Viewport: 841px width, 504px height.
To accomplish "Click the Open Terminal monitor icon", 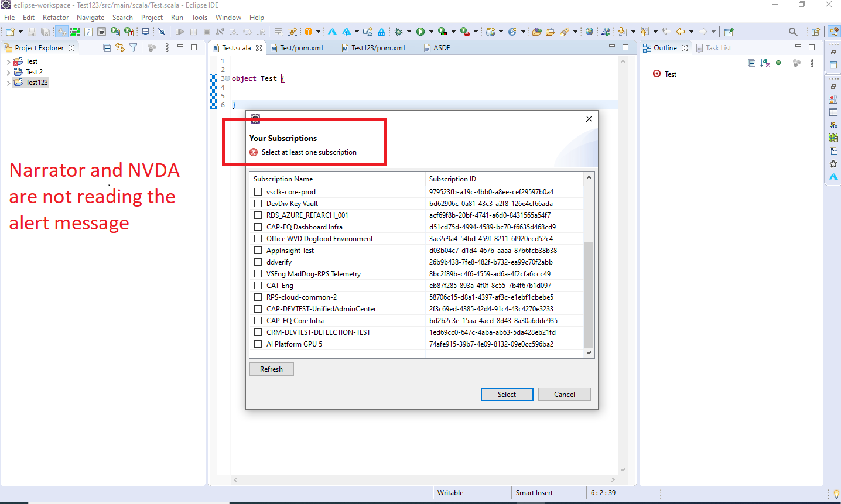I will 145,32.
